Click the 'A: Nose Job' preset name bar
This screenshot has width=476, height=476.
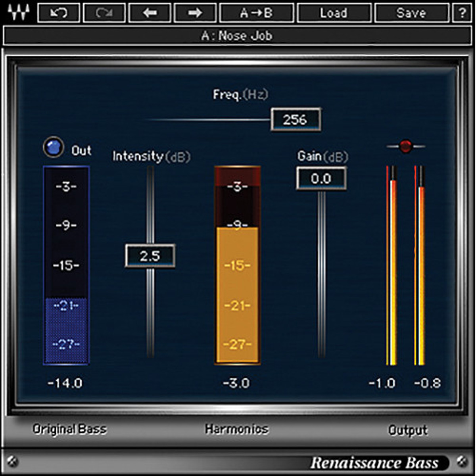pos(237,36)
